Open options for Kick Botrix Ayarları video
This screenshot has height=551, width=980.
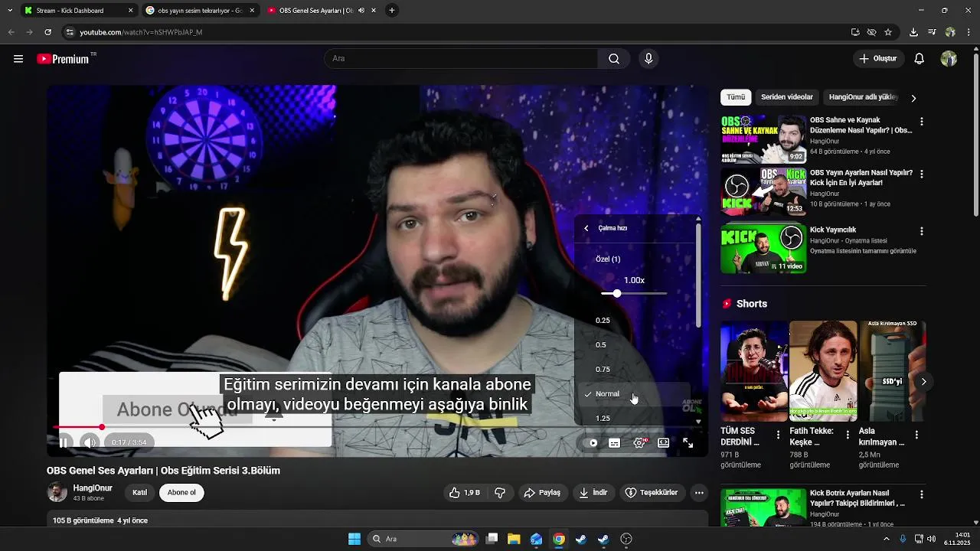[921, 495]
